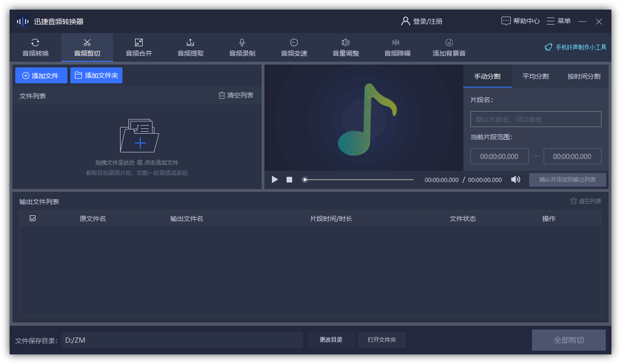Viewport: 621px width, 364px height.
Task: Select the 音频合并 merge tool
Action: 139,47
